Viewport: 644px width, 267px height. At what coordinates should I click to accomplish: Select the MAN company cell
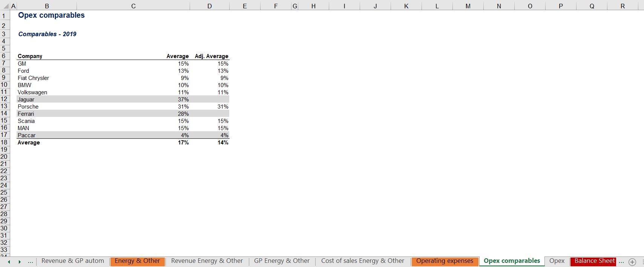tap(23, 128)
